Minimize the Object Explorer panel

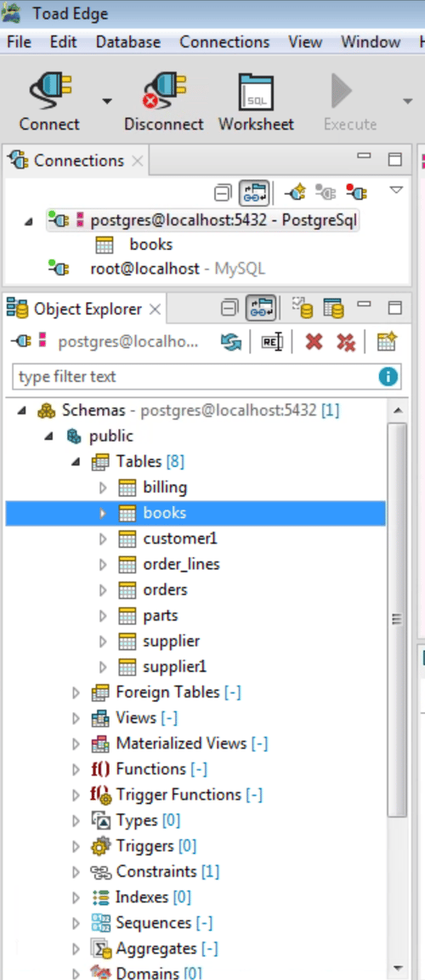pos(364,305)
